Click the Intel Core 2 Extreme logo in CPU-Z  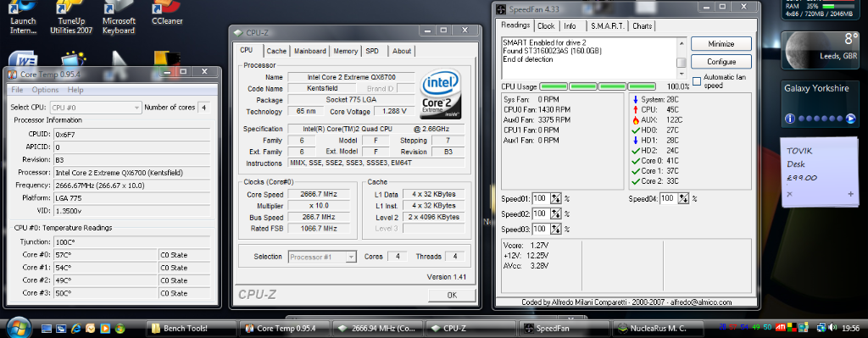[x=441, y=95]
